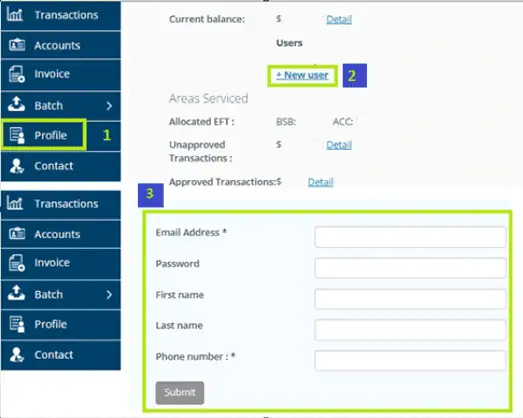Click the Submit button
This screenshot has height=418, width=523.
180,393
